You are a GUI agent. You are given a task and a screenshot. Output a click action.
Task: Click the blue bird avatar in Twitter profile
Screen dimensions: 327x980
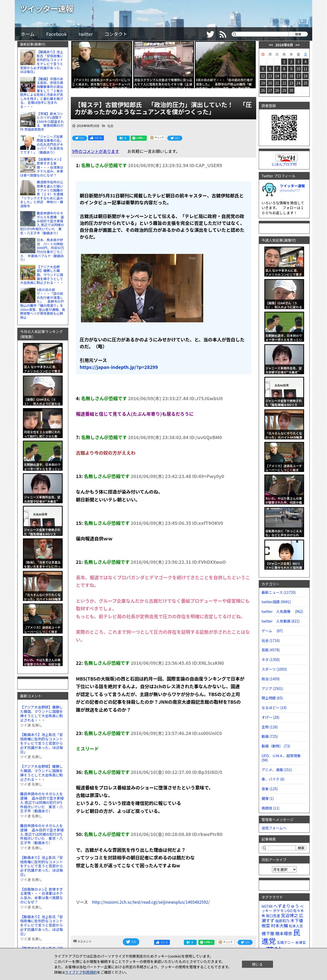(269, 190)
